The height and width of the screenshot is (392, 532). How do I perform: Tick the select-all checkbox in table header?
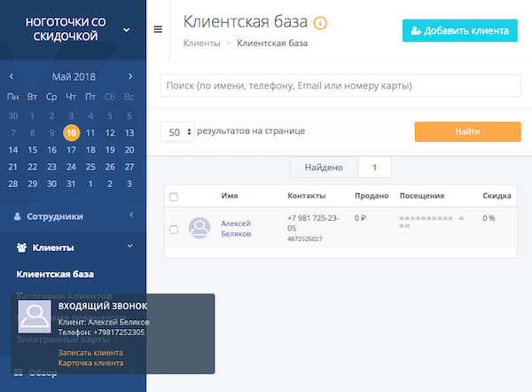point(174,197)
